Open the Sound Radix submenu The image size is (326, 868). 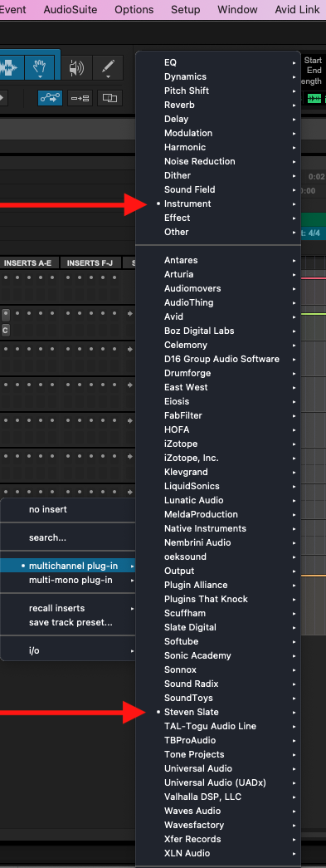(218, 684)
